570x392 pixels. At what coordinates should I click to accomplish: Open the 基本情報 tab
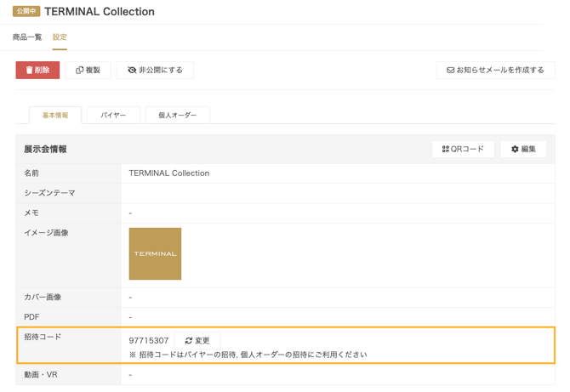55,115
